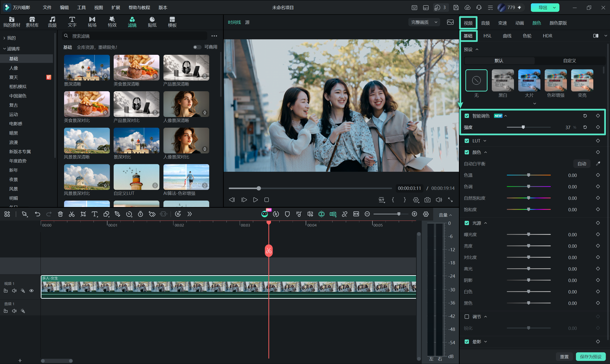This screenshot has width=610, height=364.
Task: Click the 搜索滤镜 search field
Action: point(135,36)
